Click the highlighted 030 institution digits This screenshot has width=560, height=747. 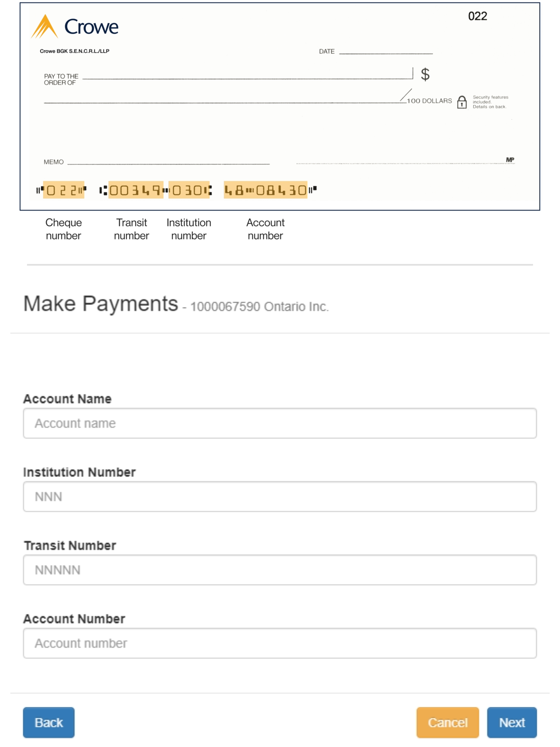point(189,190)
